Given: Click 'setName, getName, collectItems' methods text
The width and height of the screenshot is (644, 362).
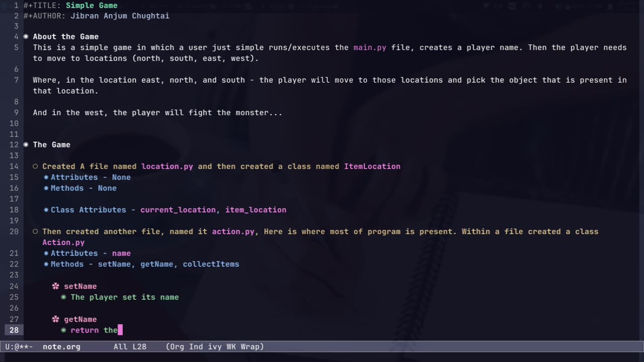Looking at the screenshot, I should coord(169,264).
